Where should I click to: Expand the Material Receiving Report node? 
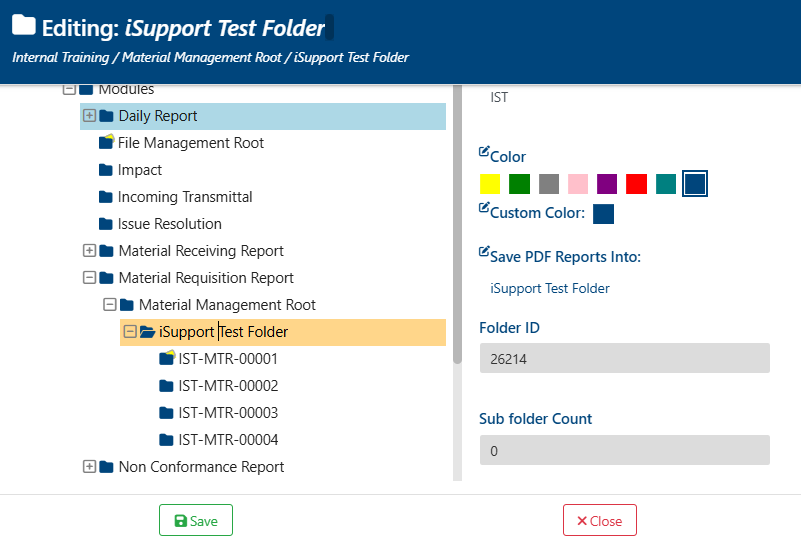(x=89, y=251)
